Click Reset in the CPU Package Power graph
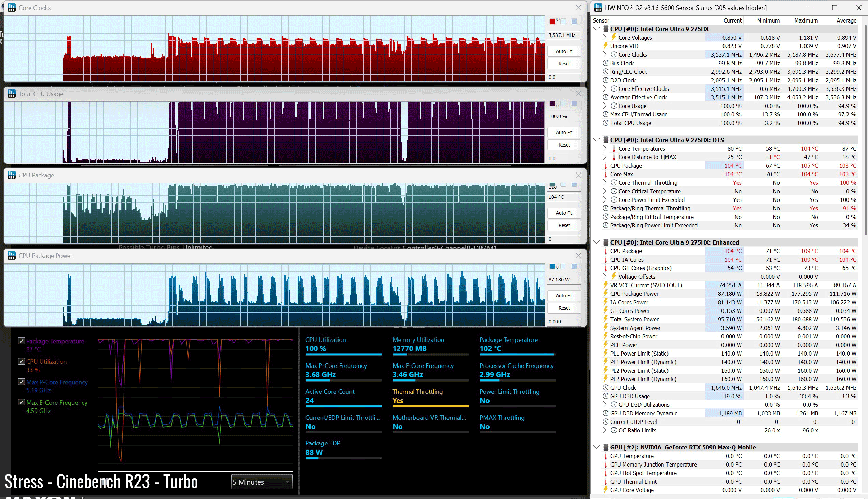The image size is (868, 499). pos(564,308)
